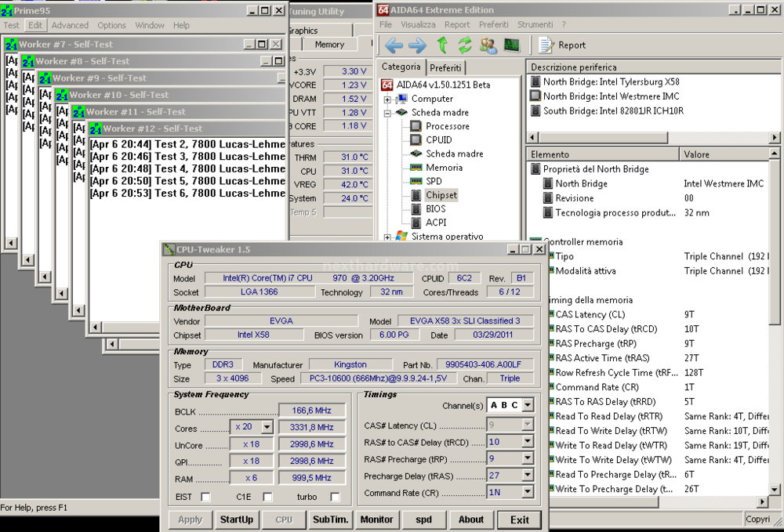Click the StartUp button in CPU-Tweaker
The height and width of the screenshot is (532, 784).
tap(237, 519)
